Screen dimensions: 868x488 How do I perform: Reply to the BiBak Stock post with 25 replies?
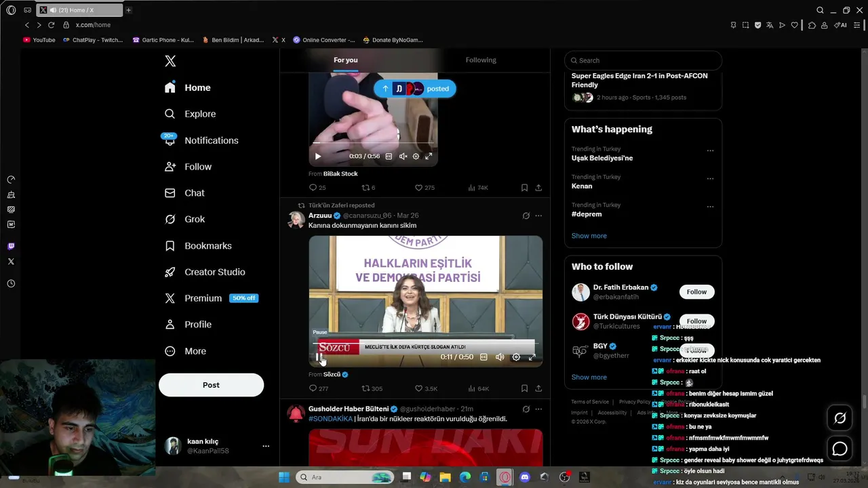pyautogui.click(x=317, y=188)
